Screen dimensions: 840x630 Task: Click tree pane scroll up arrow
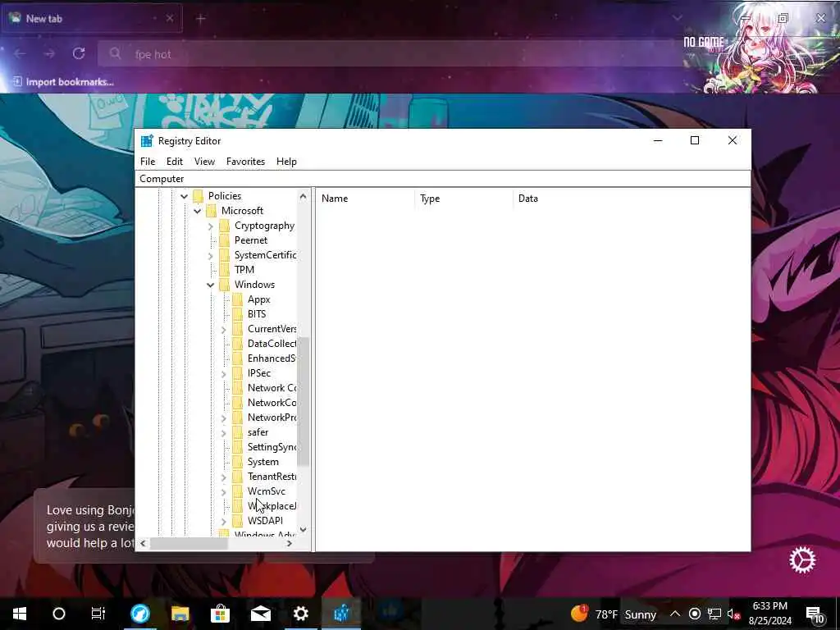point(304,196)
